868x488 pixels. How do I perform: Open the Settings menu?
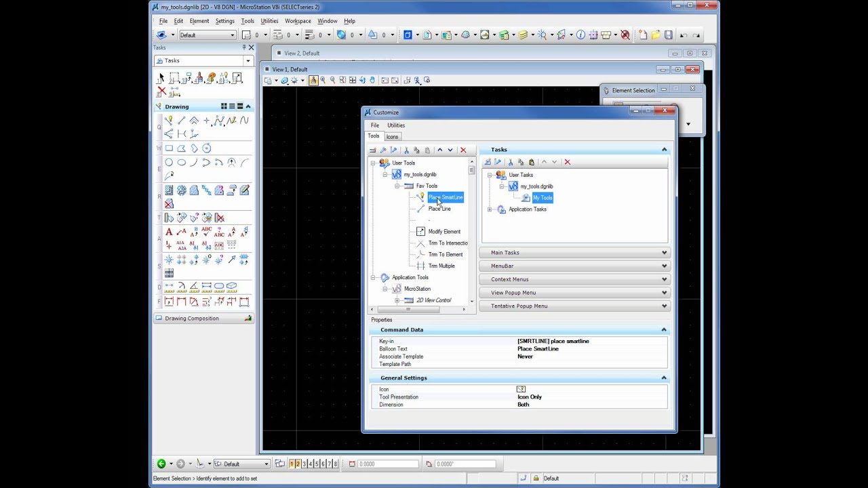pos(224,21)
